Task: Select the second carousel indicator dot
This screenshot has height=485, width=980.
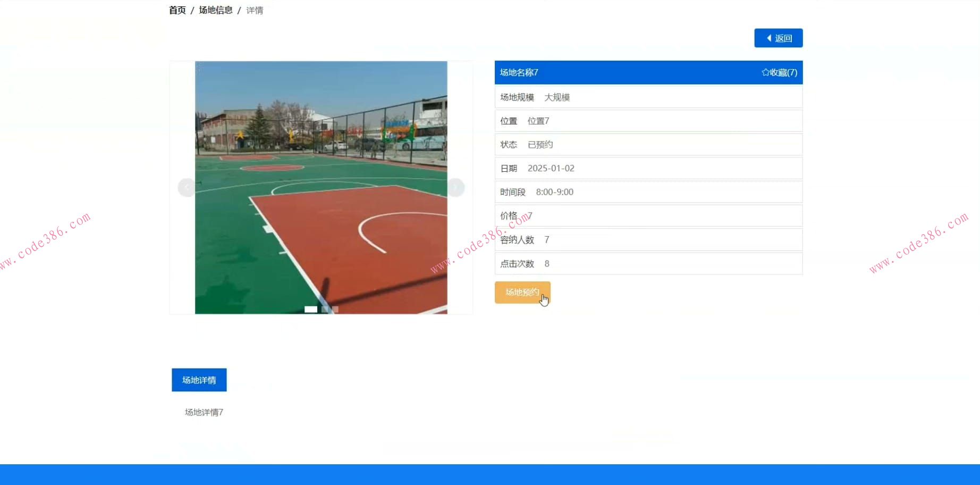Action: coord(324,308)
